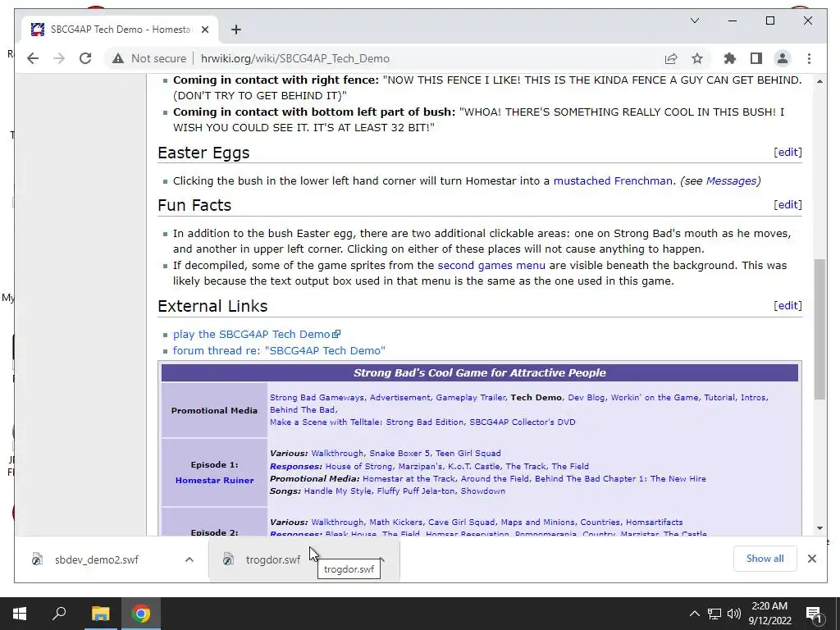Open the Showdown song link
The image size is (840, 630).
[x=482, y=491]
